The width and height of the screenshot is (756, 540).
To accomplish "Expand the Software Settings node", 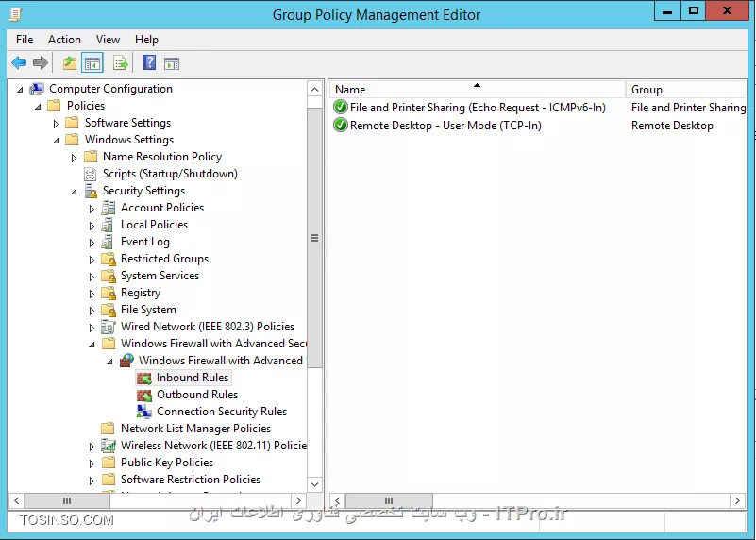I will pos(56,124).
